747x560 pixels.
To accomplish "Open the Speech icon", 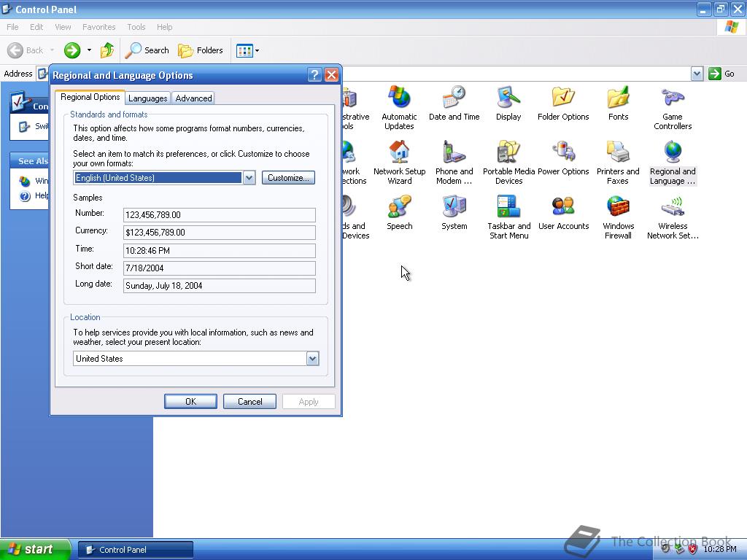I will coord(399,213).
